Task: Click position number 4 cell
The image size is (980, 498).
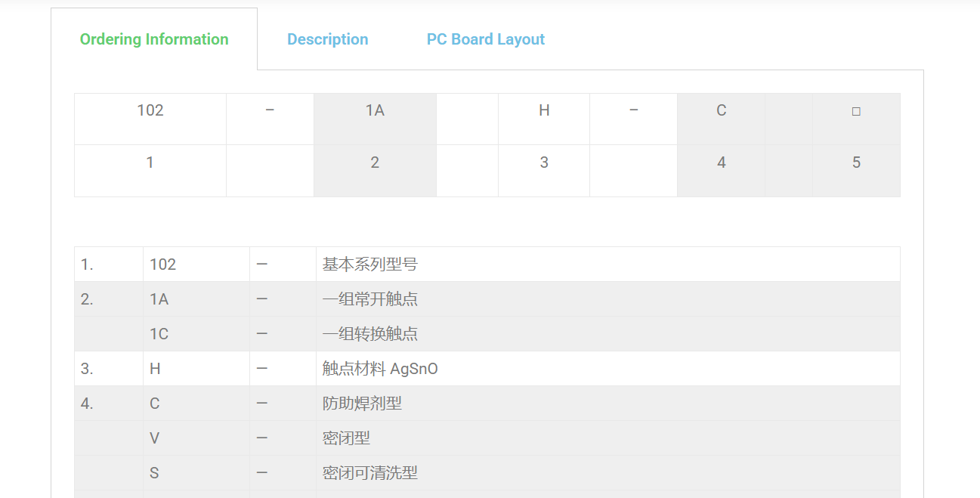Action: click(x=721, y=162)
